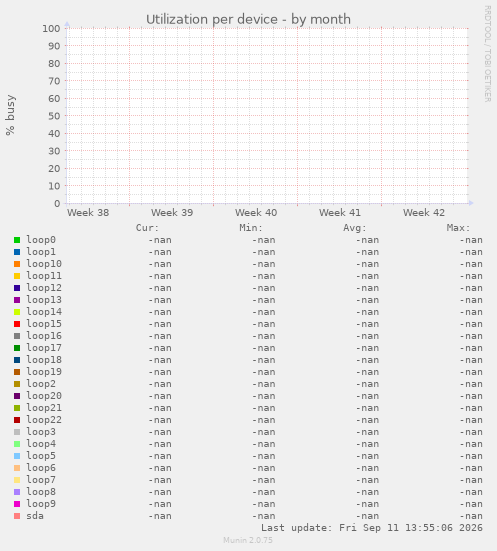Image resolution: width=497 pixels, height=551 pixels.
Task: Select the loop5 legend label
Action: 41,456
